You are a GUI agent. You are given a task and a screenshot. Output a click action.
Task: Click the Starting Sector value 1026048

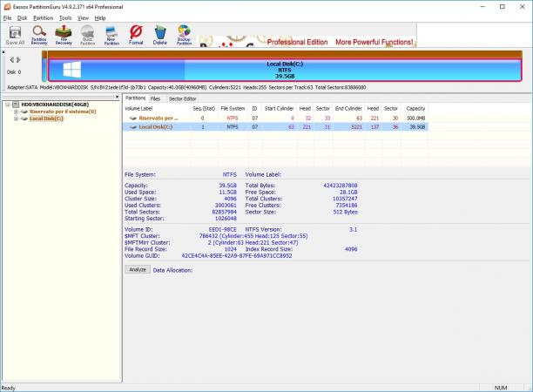pyautogui.click(x=226, y=219)
